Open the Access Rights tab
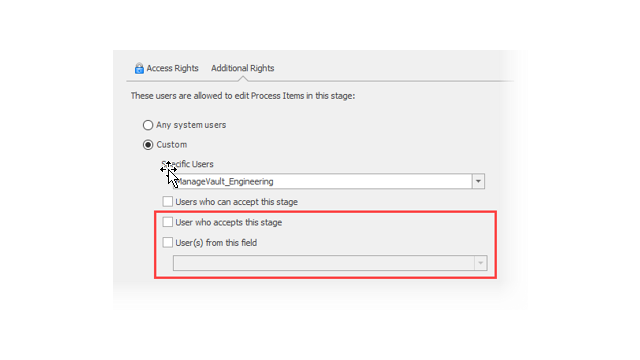The width and height of the screenshot is (640, 360). point(167,68)
